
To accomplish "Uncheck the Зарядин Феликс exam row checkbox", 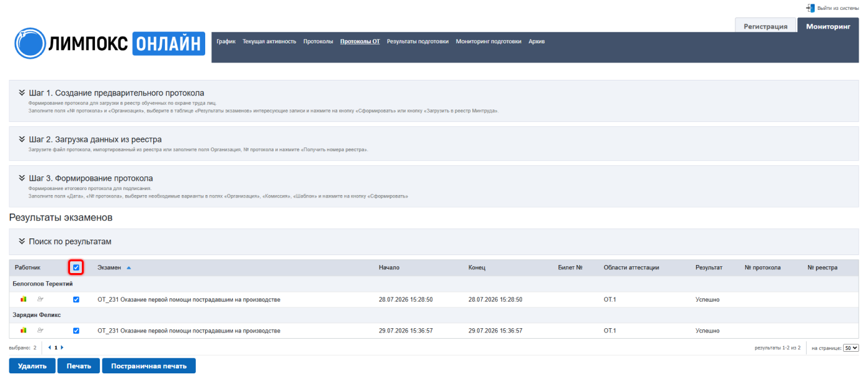I will tap(76, 330).
